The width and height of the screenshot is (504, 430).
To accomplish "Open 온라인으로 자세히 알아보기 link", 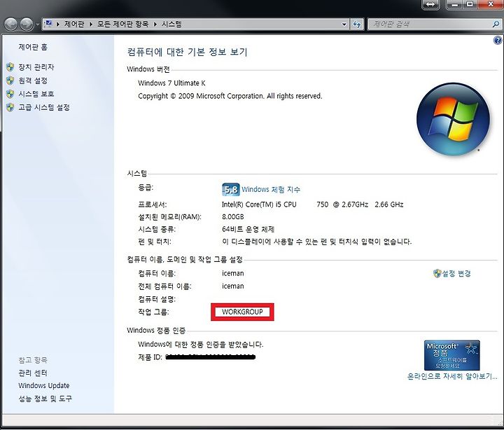I will click(x=452, y=376).
